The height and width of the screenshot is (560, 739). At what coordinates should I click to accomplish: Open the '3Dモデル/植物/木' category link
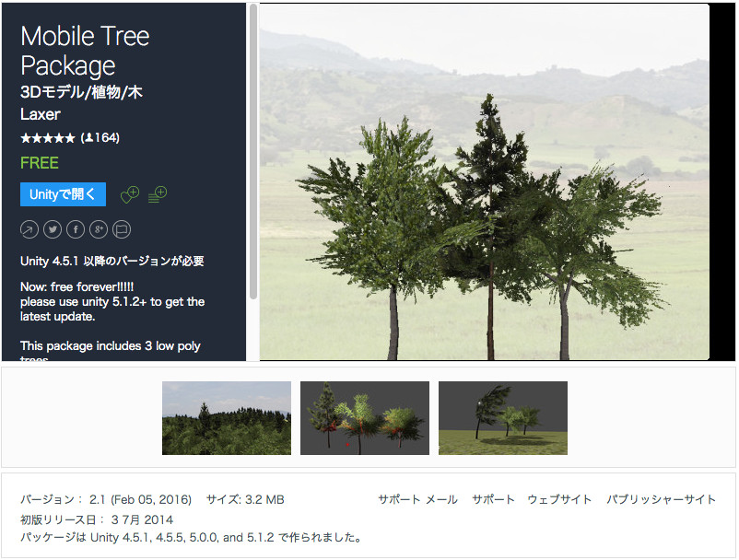[x=81, y=92]
